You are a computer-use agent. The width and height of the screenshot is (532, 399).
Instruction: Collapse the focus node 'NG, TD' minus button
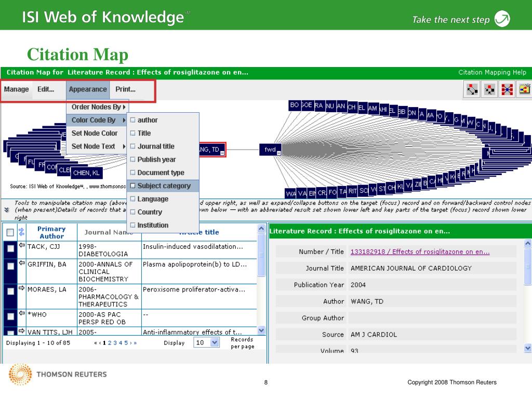222,153
